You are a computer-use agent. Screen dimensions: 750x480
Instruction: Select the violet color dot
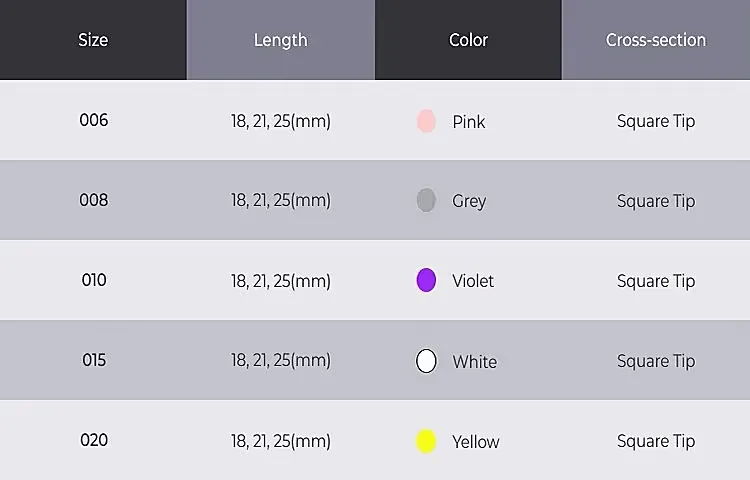tap(426, 280)
